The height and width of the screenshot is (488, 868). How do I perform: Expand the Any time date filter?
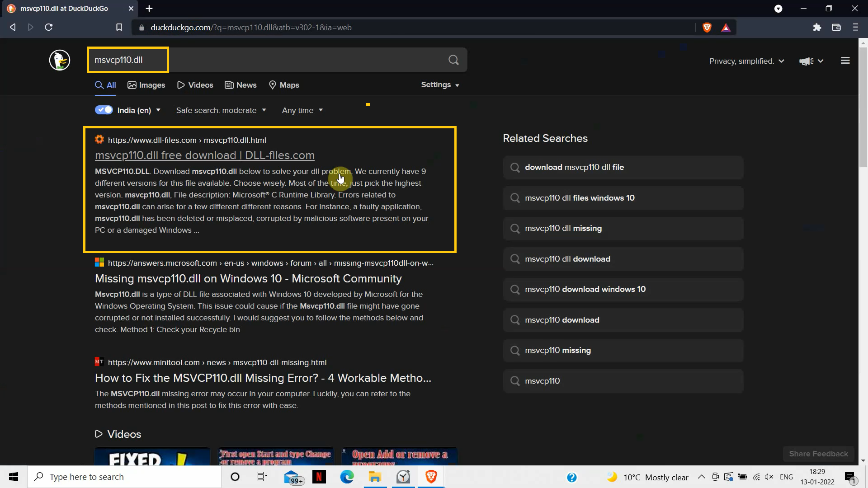pyautogui.click(x=302, y=110)
